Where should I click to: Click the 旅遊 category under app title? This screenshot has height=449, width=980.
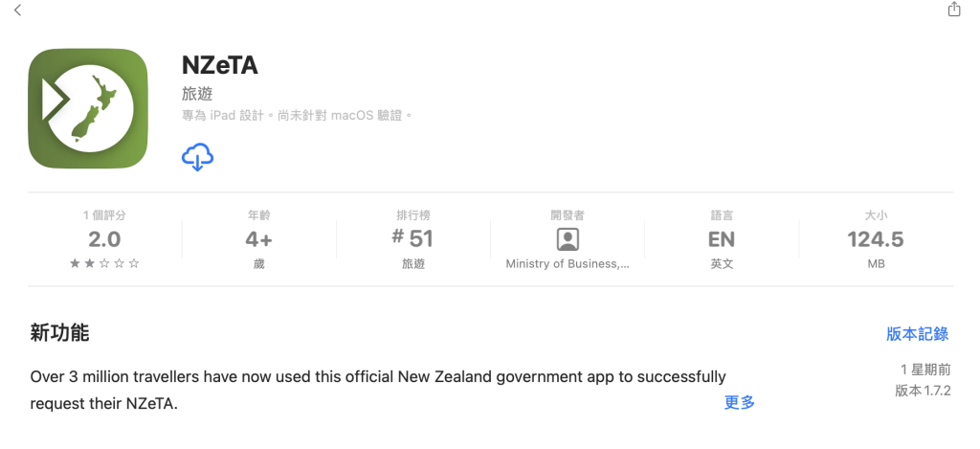197,95
